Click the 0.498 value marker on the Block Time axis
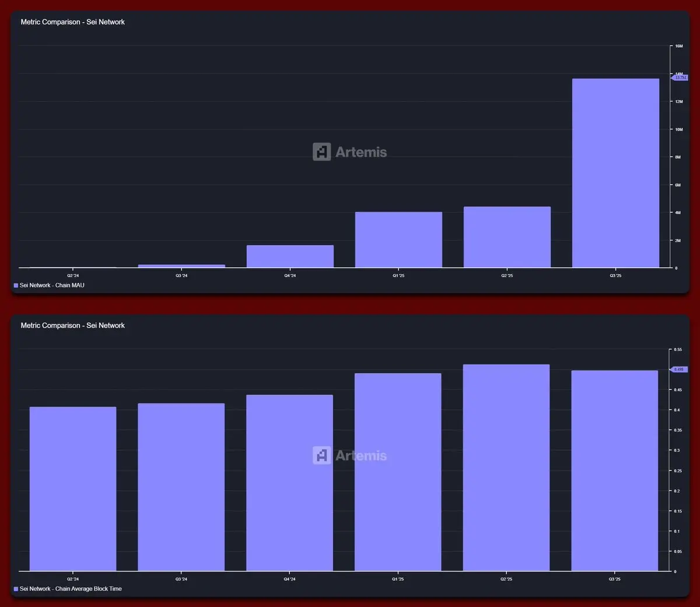700x607 pixels. click(x=680, y=370)
